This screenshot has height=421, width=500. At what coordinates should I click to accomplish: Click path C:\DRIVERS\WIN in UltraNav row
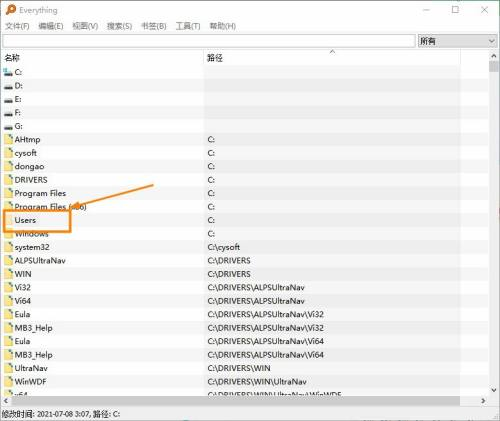point(239,368)
